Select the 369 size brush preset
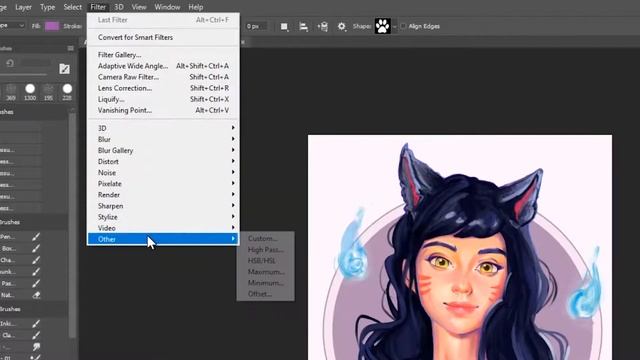 tap(11, 92)
